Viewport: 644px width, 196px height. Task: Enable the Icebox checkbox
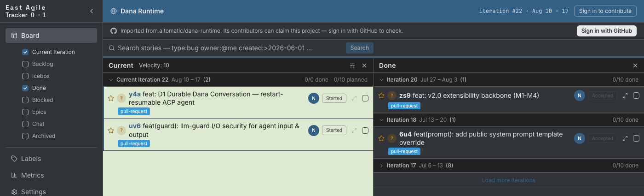pos(25,76)
